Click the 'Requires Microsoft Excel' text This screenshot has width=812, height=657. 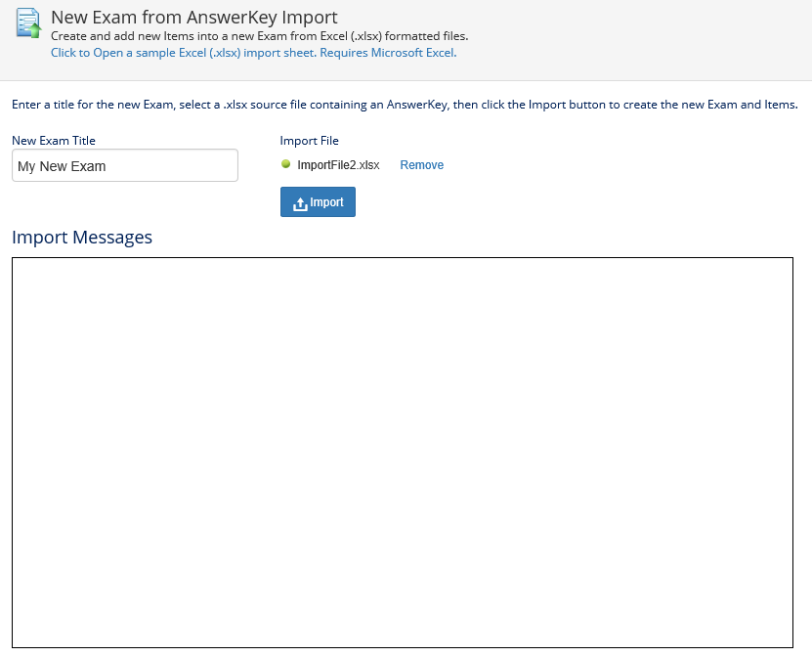(388, 53)
